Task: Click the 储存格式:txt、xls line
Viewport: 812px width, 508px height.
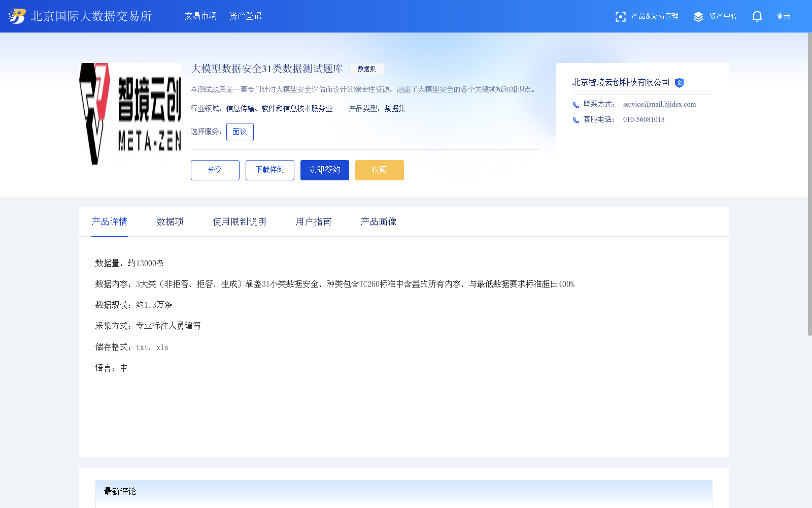Action: pos(132,347)
